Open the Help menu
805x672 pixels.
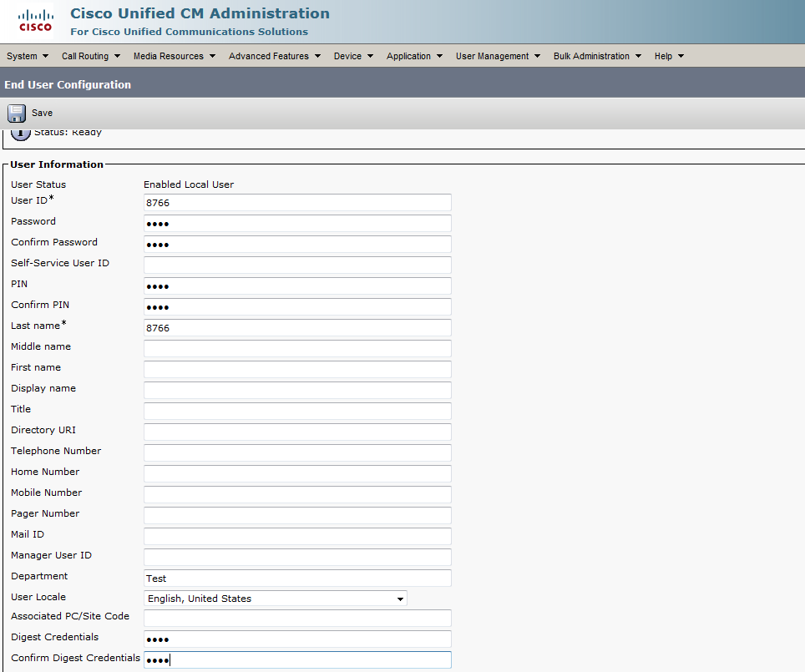[669, 56]
